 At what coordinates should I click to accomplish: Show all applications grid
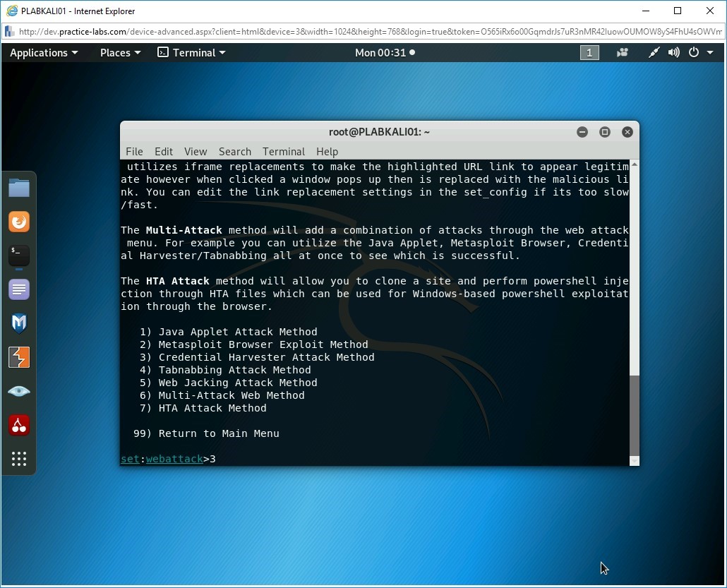click(x=19, y=459)
